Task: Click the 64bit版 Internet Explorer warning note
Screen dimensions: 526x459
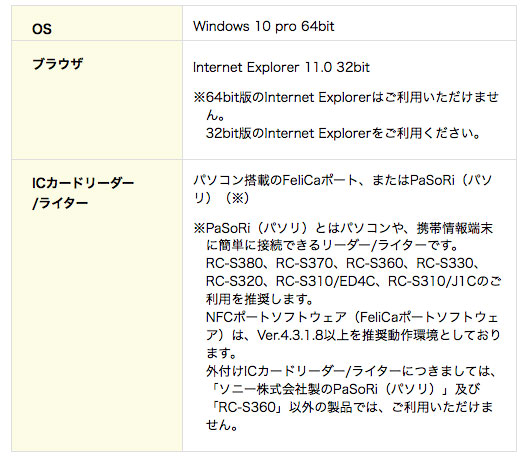Action: 346,106
